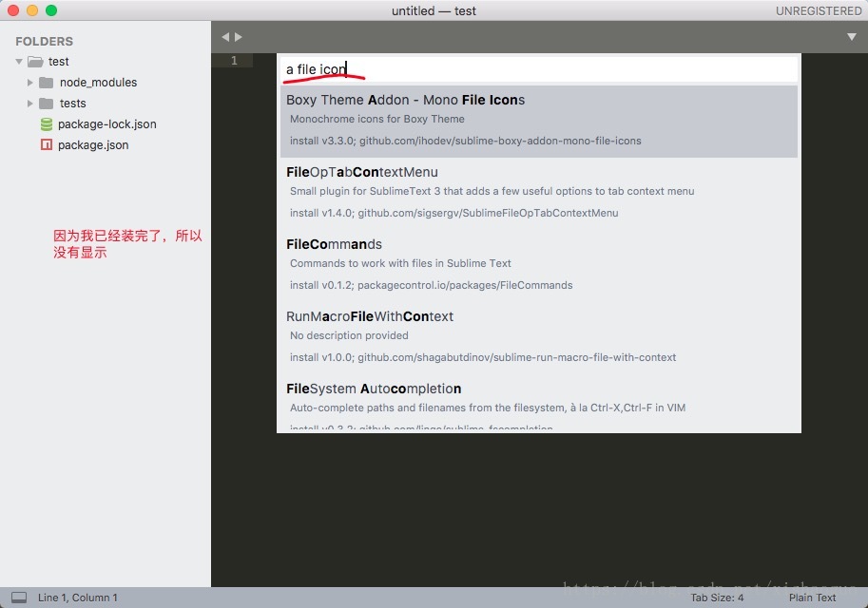This screenshot has height=608, width=868.
Task: Click the SublimeFileOpTabContextMenu install line
Action: [453, 213]
